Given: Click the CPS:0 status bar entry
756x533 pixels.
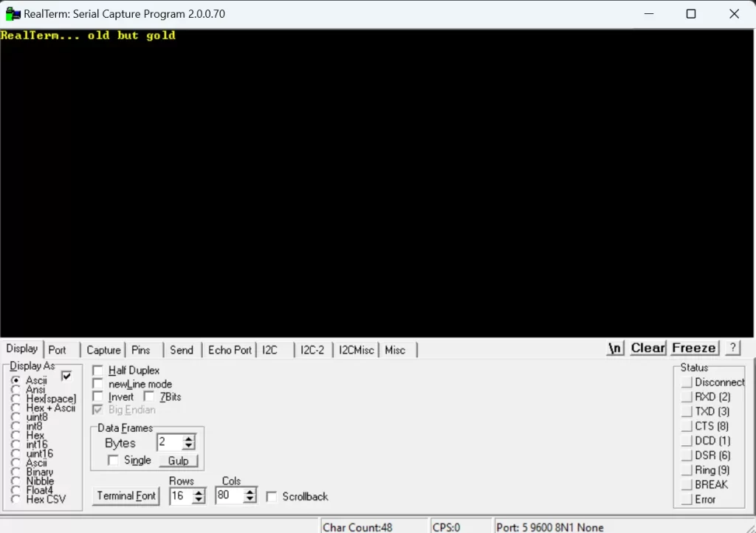Looking at the screenshot, I should click(x=460, y=527).
